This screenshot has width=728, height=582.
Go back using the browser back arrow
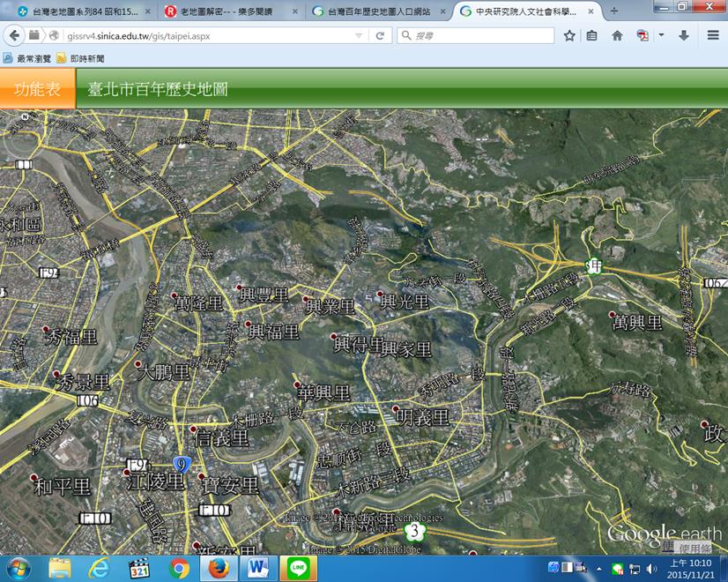[x=14, y=35]
